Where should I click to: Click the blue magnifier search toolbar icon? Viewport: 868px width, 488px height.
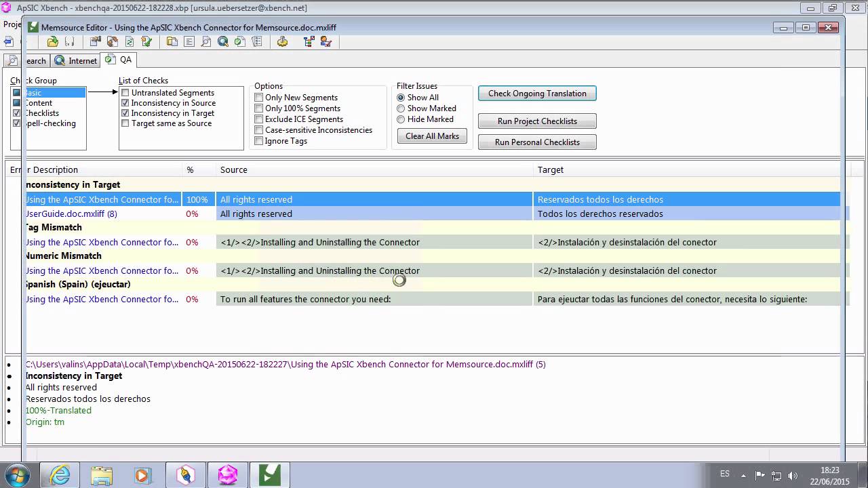point(223,41)
